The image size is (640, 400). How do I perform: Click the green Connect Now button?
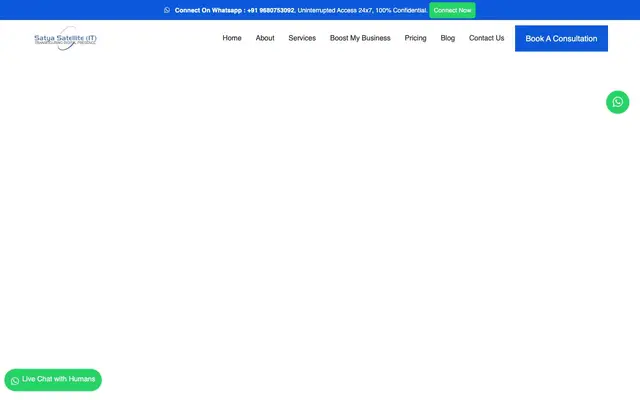pyautogui.click(x=452, y=10)
